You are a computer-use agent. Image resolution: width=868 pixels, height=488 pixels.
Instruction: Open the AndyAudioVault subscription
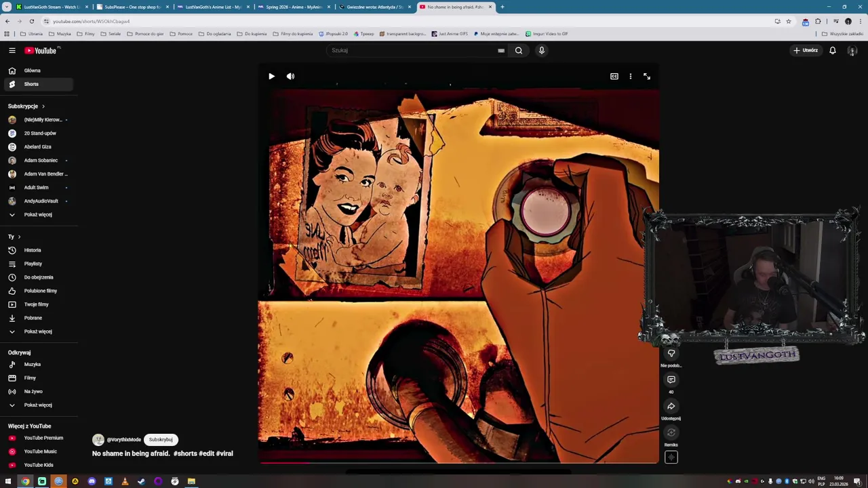39,201
